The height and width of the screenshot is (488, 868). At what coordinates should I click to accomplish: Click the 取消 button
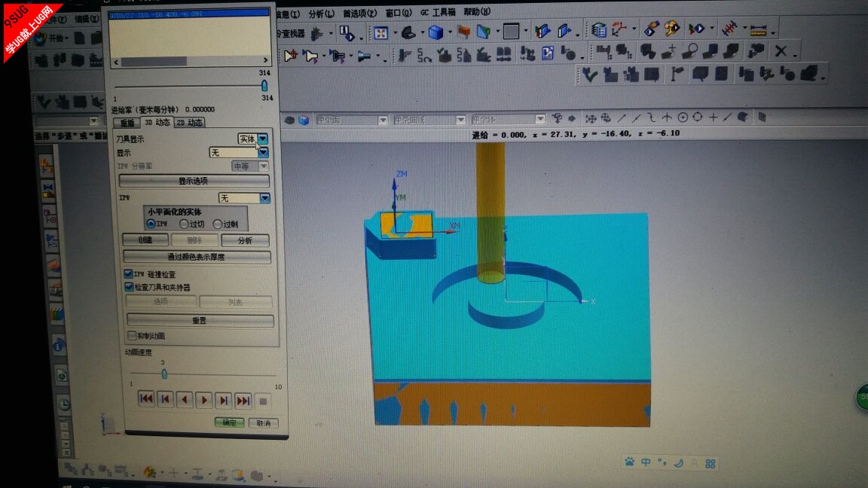[263, 422]
